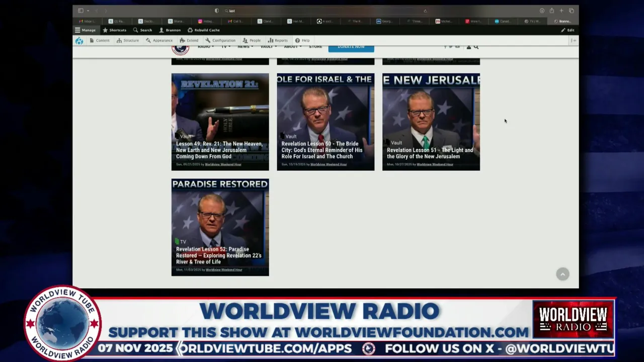The image size is (644, 362).
Task: Click the DONATE NOW button
Action: point(351,47)
